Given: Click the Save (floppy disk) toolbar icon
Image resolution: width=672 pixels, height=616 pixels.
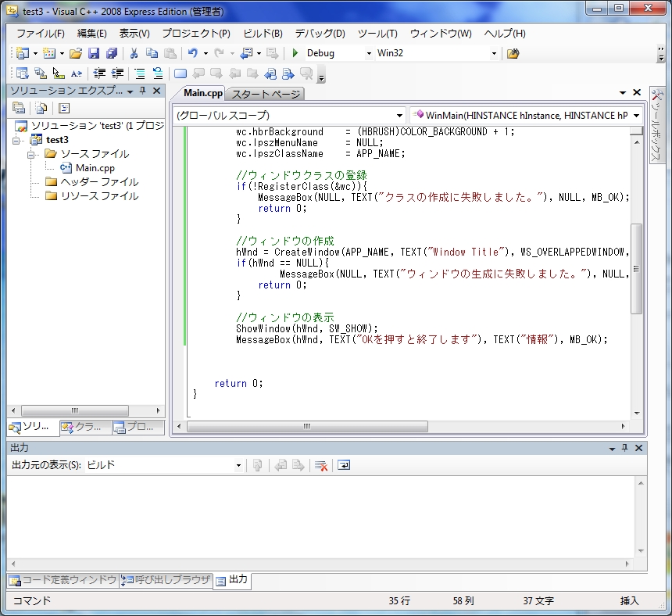Looking at the screenshot, I should coord(94,53).
